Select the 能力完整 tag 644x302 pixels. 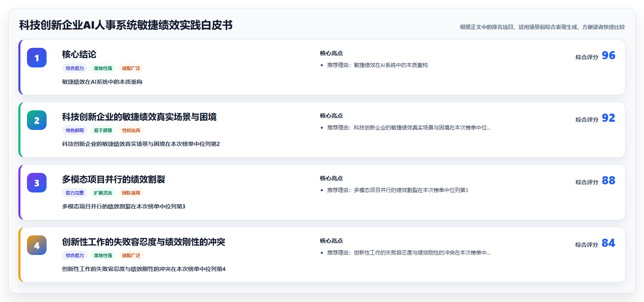[75, 193]
